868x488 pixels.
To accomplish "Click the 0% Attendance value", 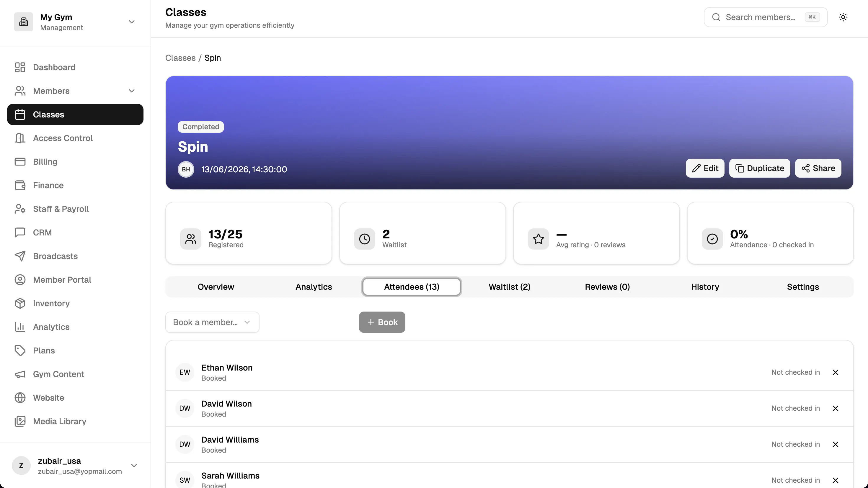I will (x=739, y=234).
